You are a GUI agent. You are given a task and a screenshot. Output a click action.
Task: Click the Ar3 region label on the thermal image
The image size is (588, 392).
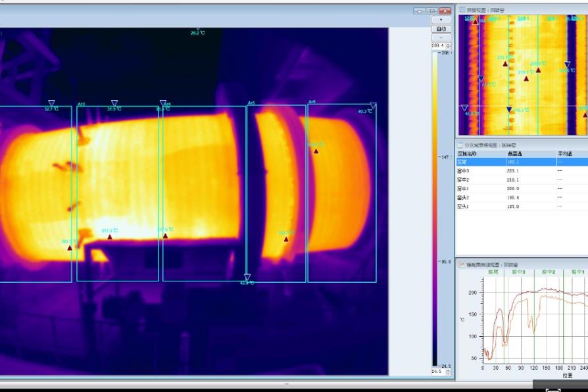click(x=82, y=104)
